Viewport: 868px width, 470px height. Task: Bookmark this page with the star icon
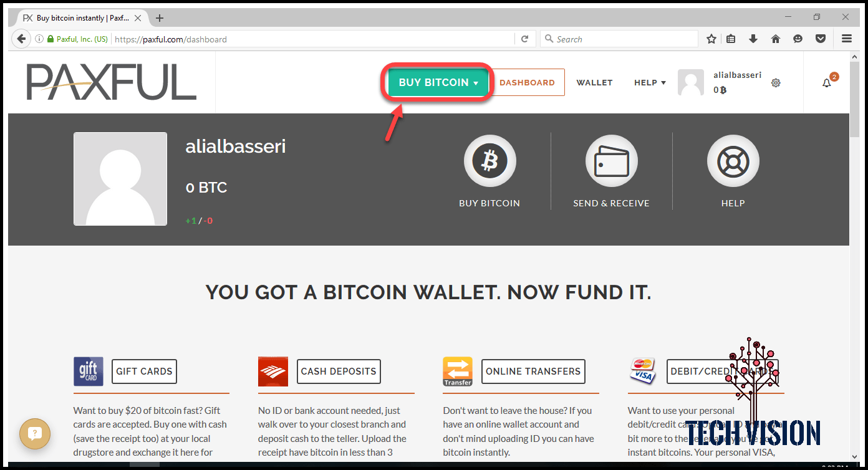(711, 39)
